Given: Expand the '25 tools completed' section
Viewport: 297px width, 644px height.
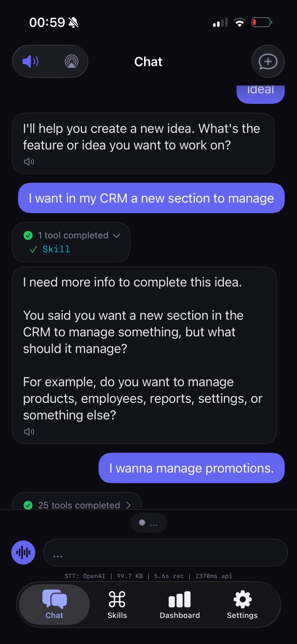Looking at the screenshot, I should 128,505.
